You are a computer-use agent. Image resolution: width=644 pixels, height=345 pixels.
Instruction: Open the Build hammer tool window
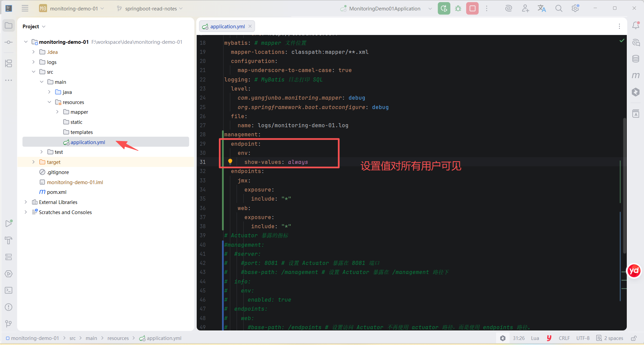tap(9, 240)
